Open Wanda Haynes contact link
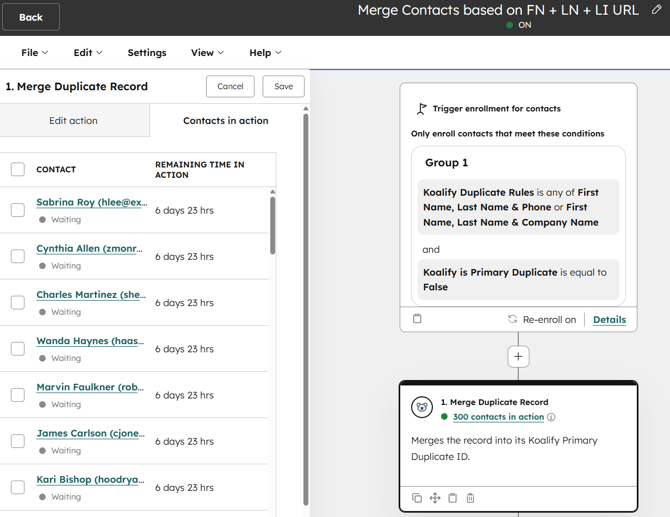670x517 pixels. pyautogui.click(x=90, y=341)
